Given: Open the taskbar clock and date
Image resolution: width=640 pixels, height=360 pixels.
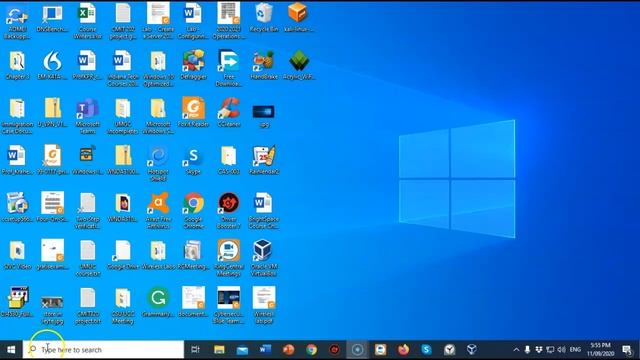Looking at the screenshot, I should (601, 350).
